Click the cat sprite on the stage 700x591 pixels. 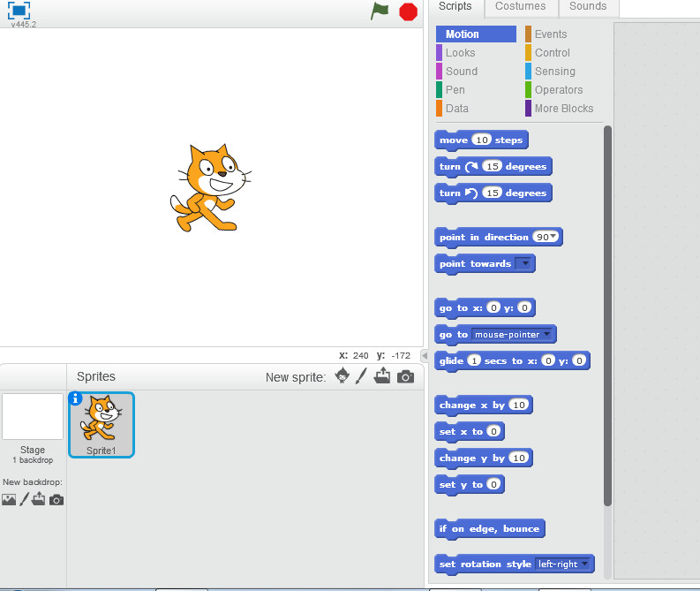coord(211,187)
